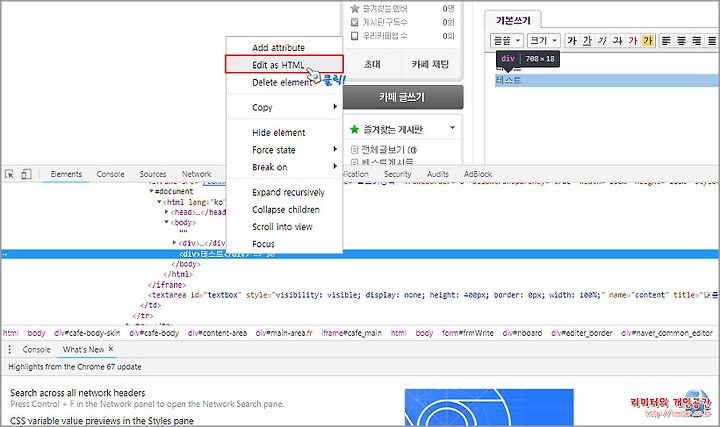The width and height of the screenshot is (720, 427).
Task: Click the strikethrough 가 formatting icon
Action: click(617, 40)
